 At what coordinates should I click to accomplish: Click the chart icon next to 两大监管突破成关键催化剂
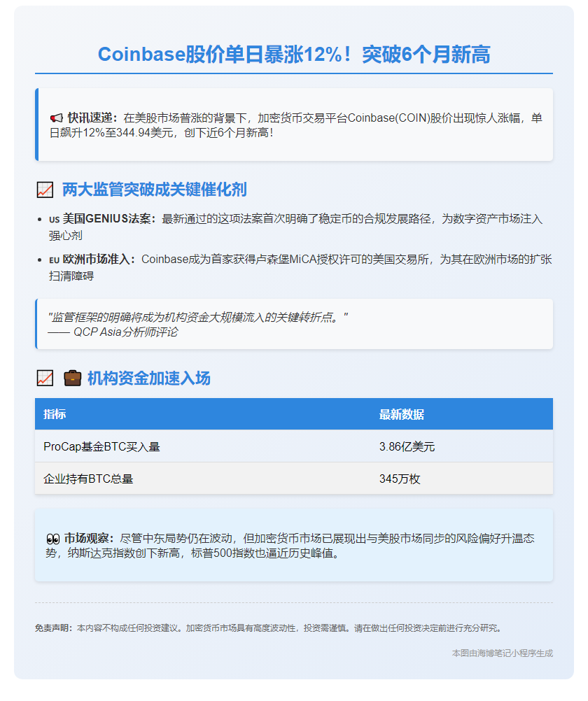pyautogui.click(x=45, y=190)
